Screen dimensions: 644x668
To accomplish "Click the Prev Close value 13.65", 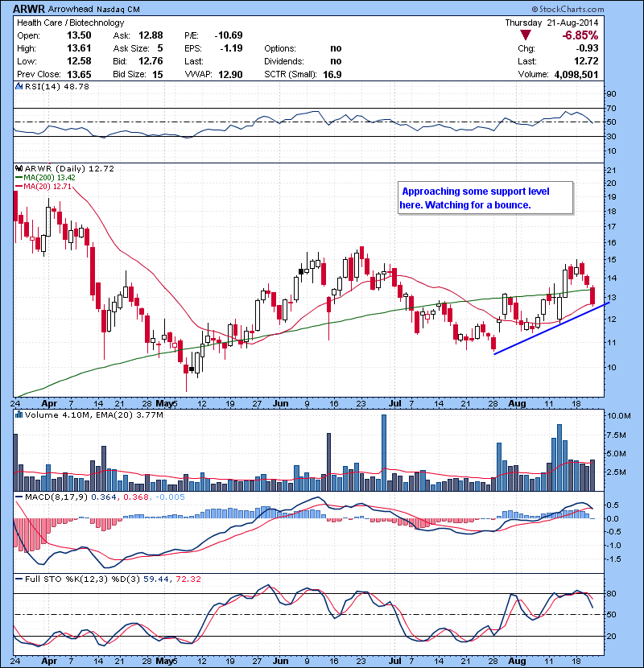I will click(79, 74).
